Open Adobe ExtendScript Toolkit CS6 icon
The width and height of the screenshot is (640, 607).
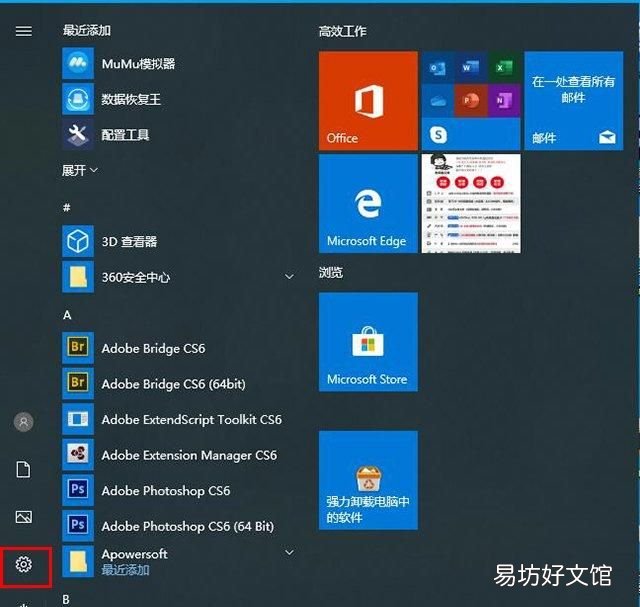78,419
